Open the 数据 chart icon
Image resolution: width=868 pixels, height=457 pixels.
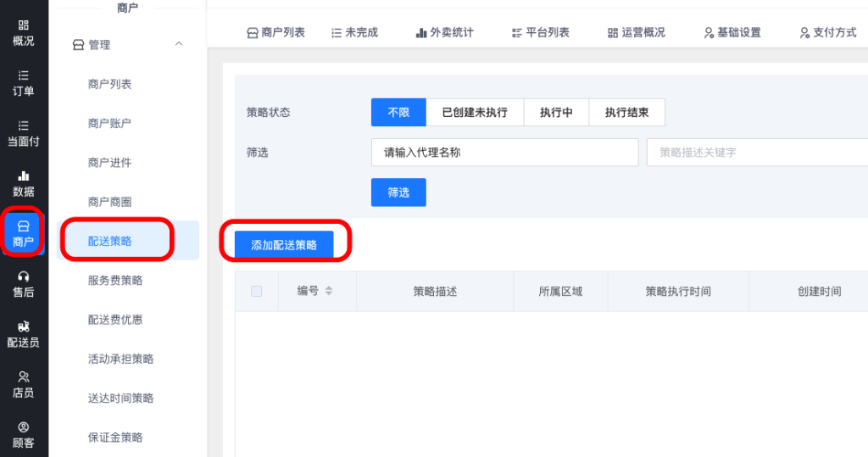(24, 176)
